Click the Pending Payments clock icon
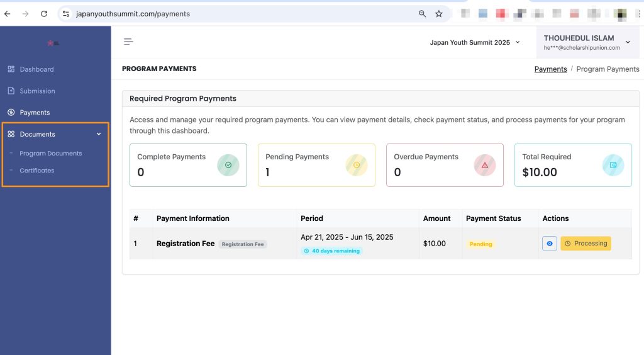The width and height of the screenshot is (644, 355). tap(357, 165)
